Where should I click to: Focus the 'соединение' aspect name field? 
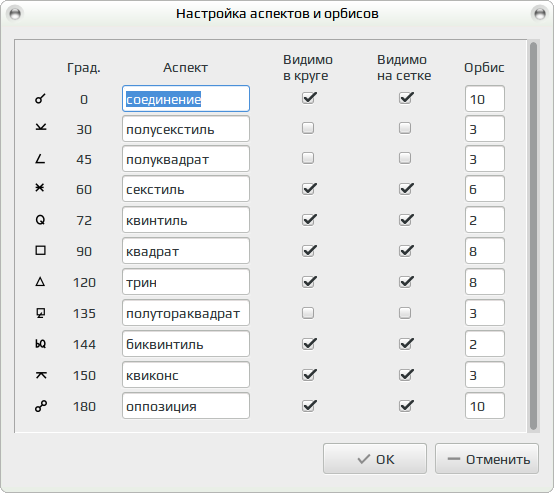coord(186,99)
